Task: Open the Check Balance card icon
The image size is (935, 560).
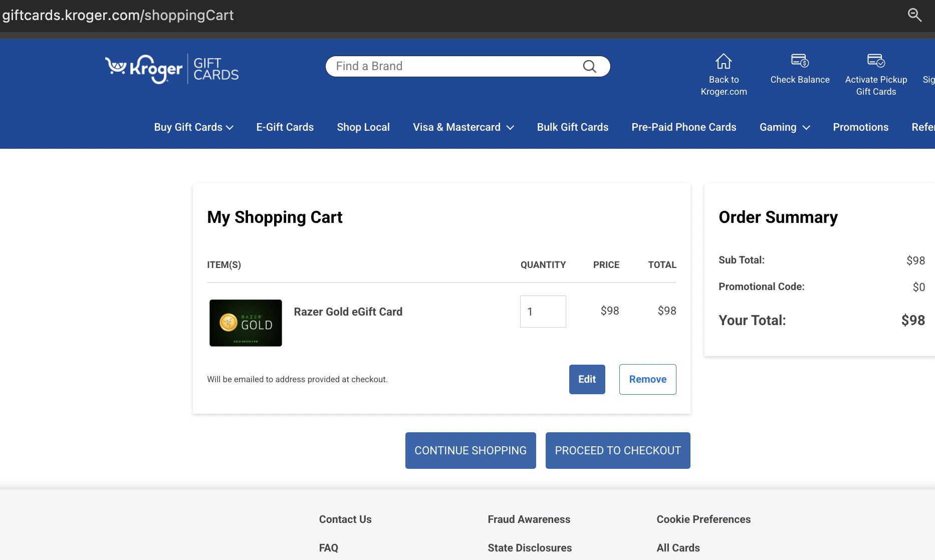Action: 800,61
